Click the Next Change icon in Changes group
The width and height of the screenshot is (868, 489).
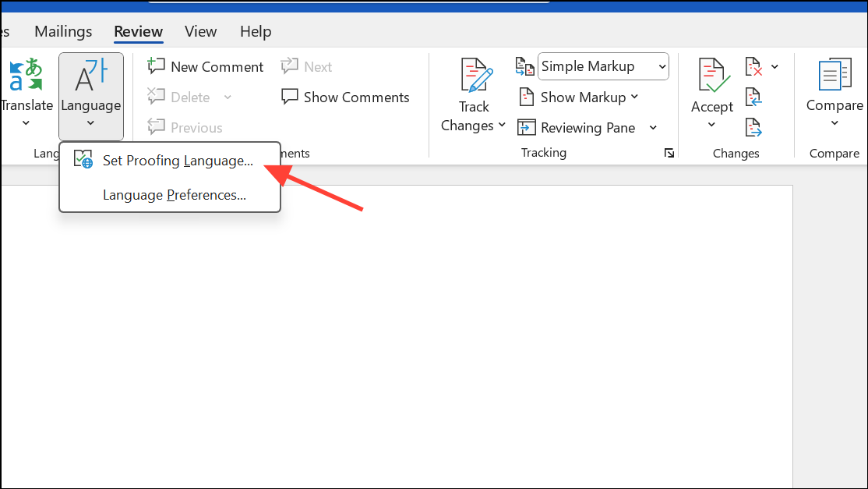pyautogui.click(x=753, y=126)
